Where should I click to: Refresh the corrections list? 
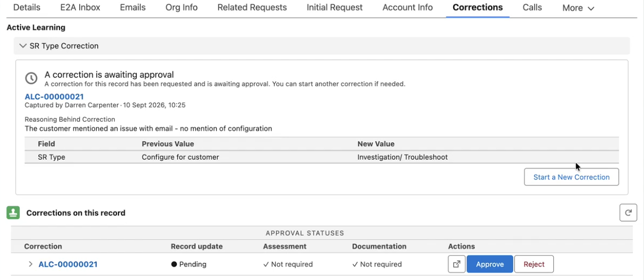(628, 212)
